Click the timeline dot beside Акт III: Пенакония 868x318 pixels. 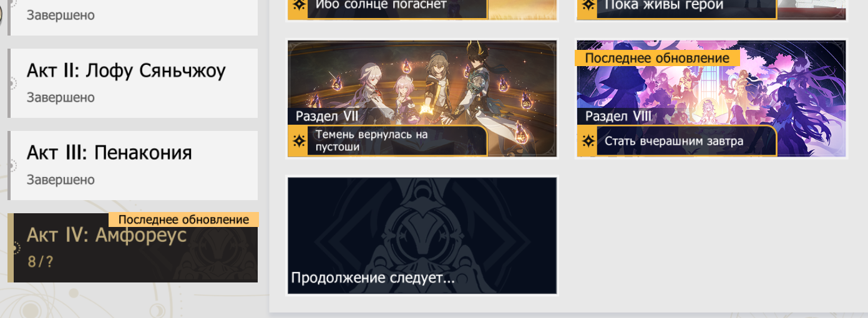point(12,166)
